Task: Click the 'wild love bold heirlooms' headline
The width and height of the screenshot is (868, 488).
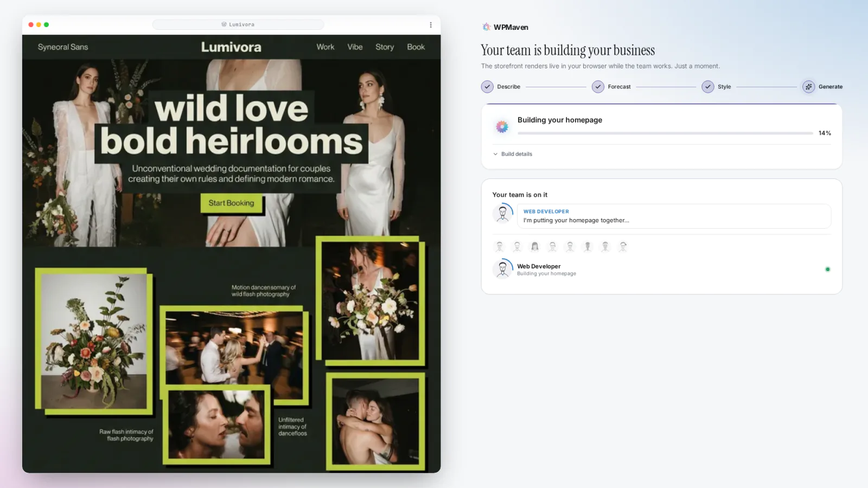Action: (232, 126)
